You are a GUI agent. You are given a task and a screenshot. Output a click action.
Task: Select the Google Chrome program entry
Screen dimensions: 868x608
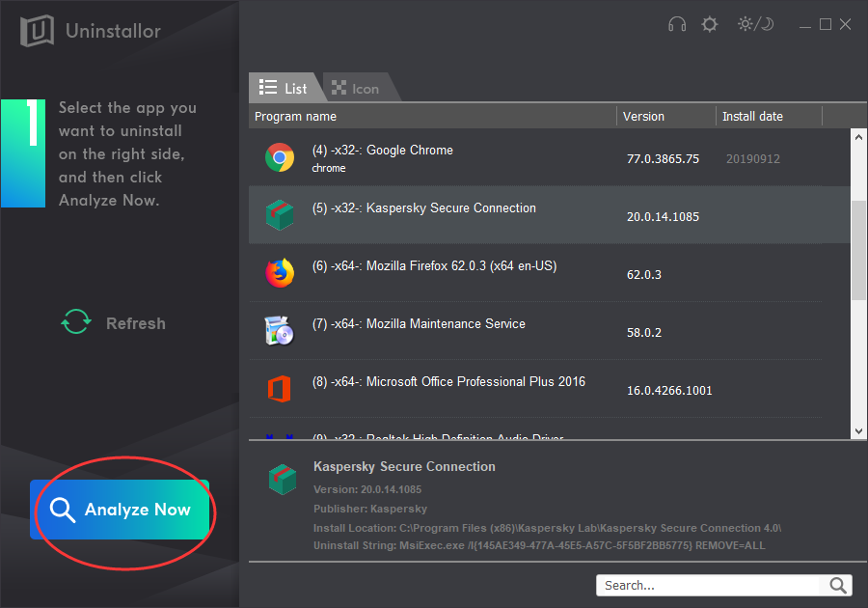[x=549, y=158]
